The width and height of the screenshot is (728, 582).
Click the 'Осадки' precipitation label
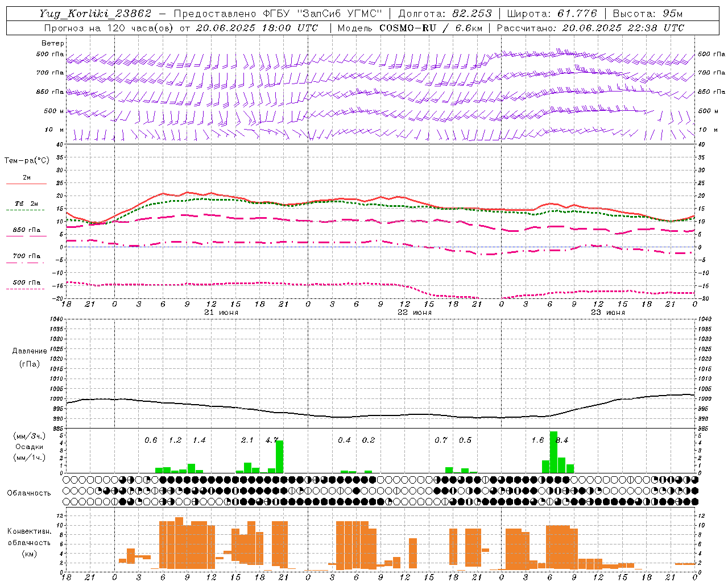[x=30, y=447]
